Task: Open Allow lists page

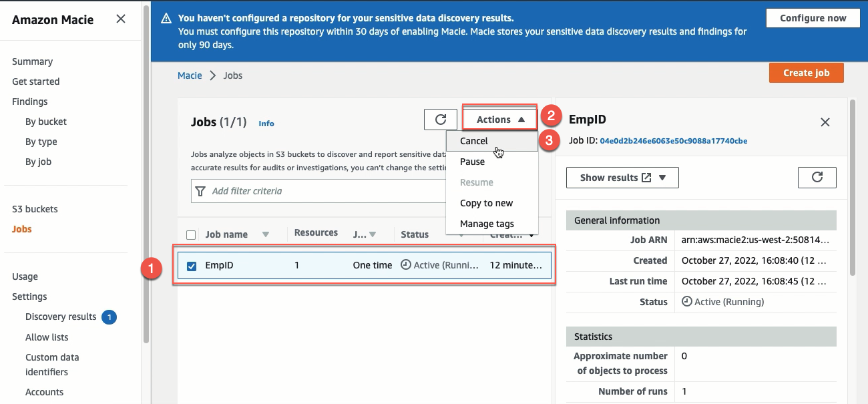Action: tap(47, 337)
